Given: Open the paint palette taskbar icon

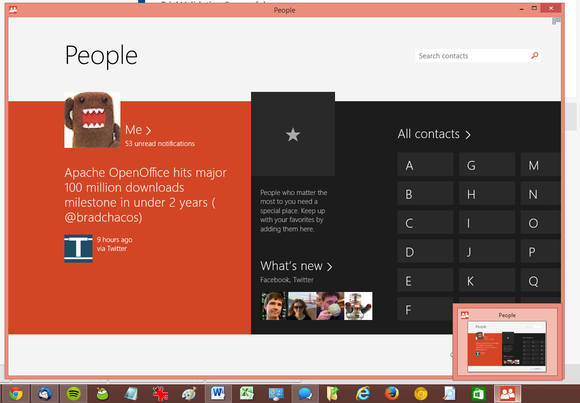Looking at the screenshot, I should click(x=189, y=394).
